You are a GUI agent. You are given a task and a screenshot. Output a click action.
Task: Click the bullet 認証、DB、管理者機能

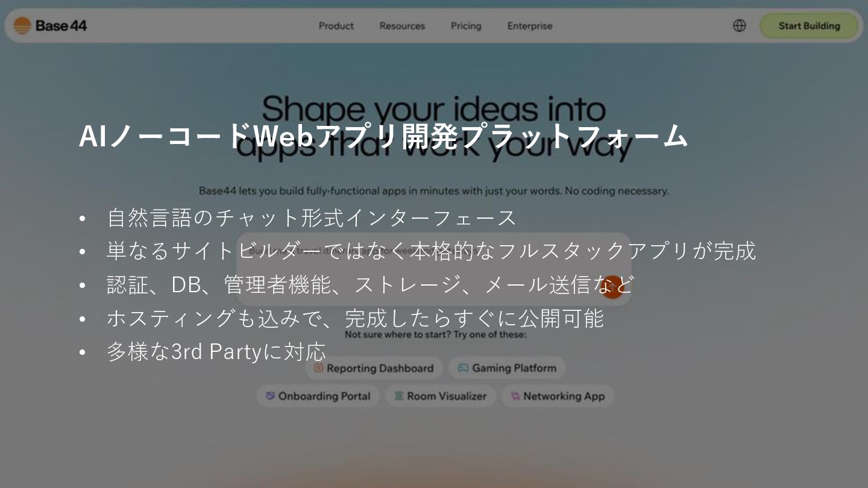(x=370, y=284)
